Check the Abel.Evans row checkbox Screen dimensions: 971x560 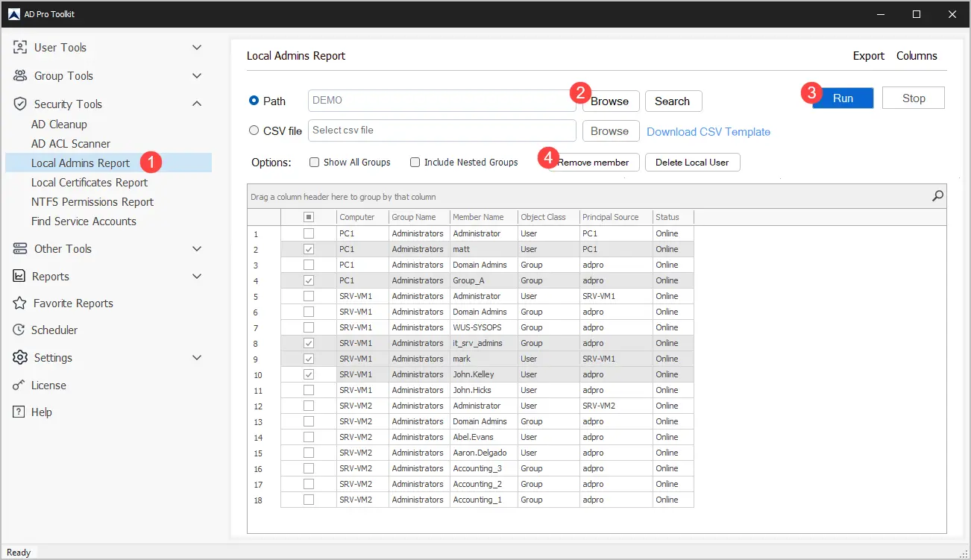click(x=309, y=437)
